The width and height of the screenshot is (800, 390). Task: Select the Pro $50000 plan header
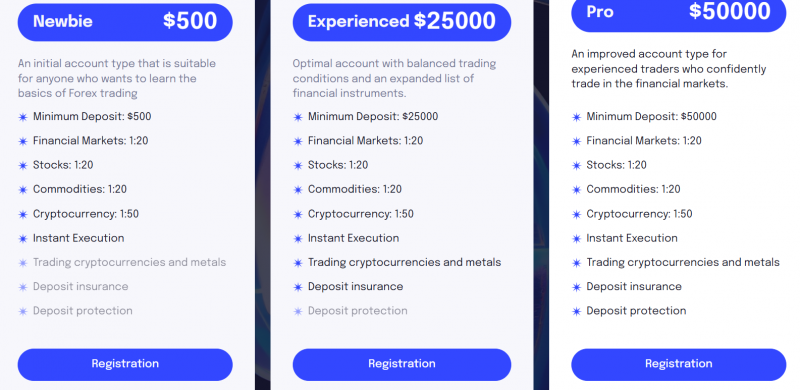pos(679,14)
